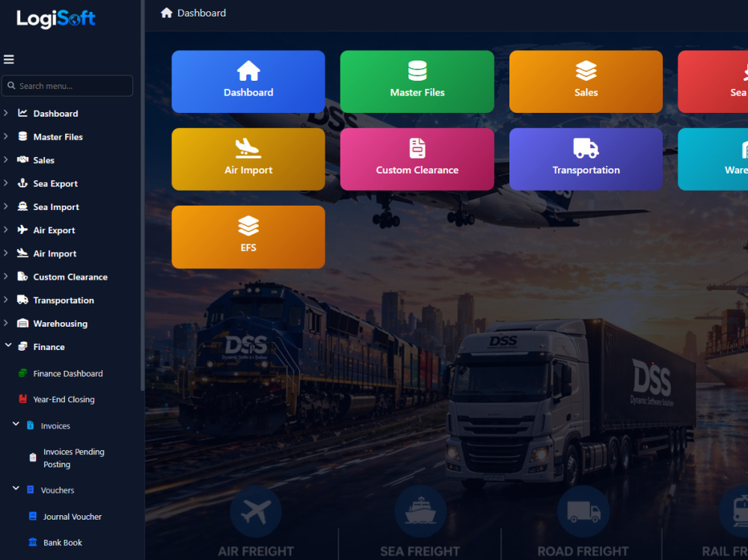Open Journal Voucher menu item

pyautogui.click(x=73, y=517)
